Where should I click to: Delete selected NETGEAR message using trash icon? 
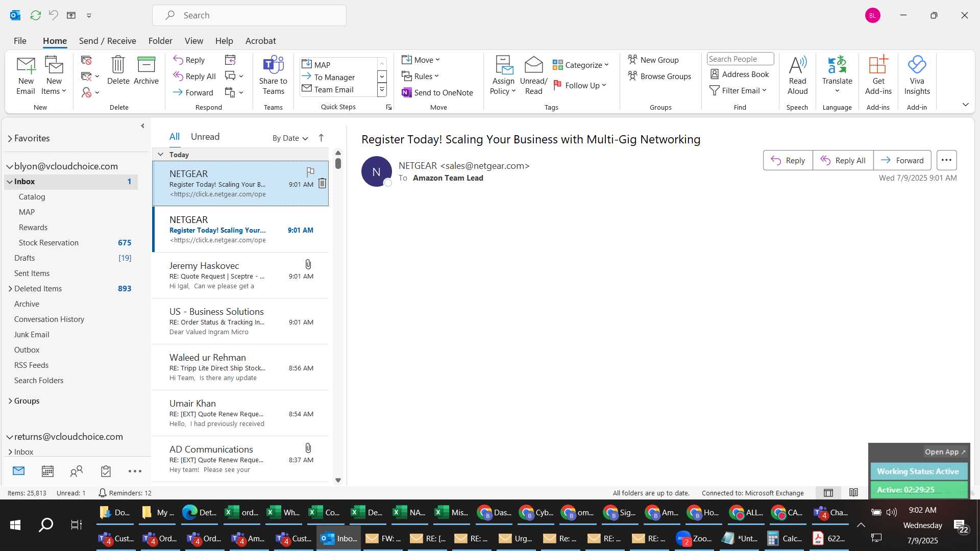(322, 183)
